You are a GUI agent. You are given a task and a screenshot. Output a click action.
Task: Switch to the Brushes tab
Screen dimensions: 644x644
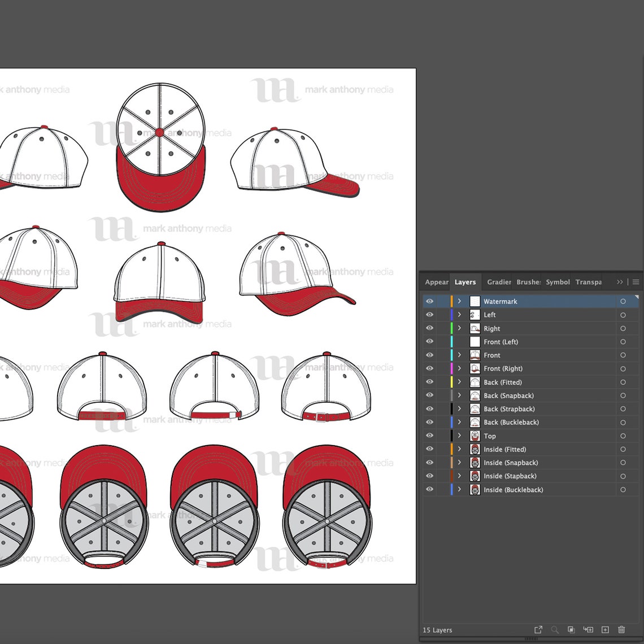coord(528,282)
